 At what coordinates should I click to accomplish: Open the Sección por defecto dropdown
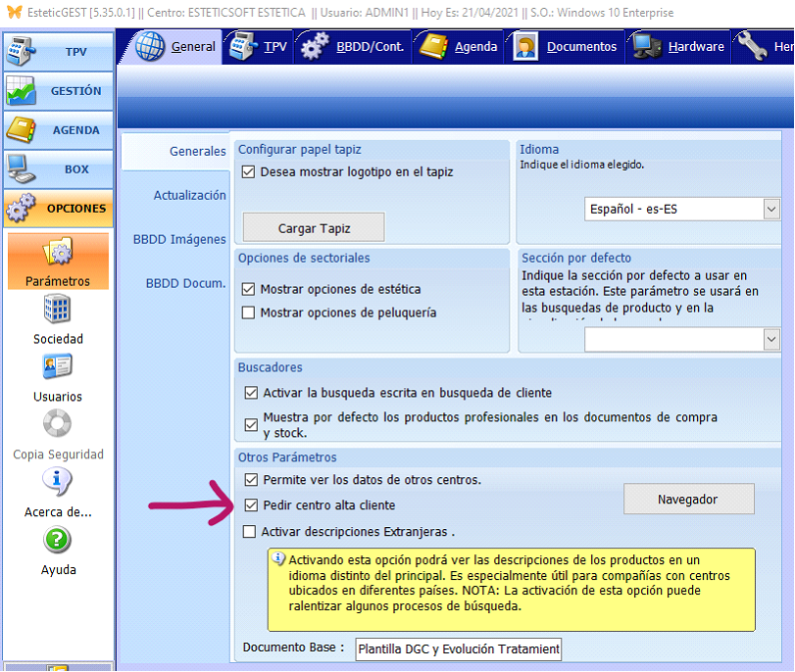point(770,338)
